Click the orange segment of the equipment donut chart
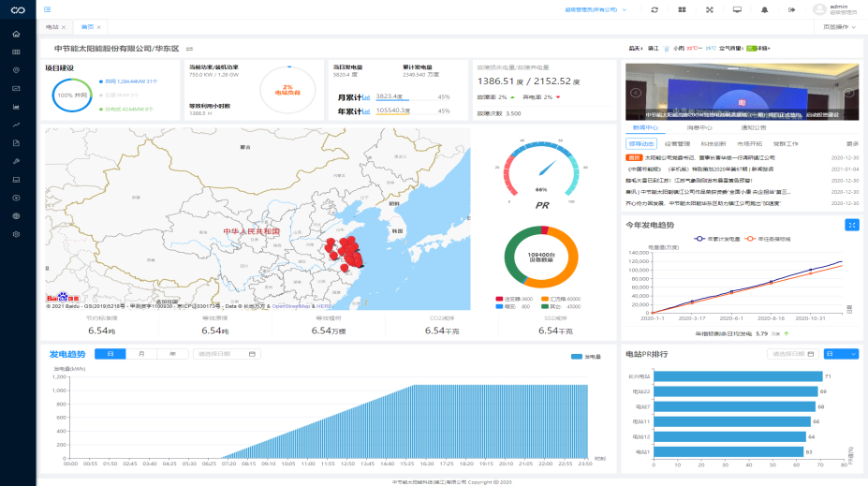 click(x=572, y=258)
